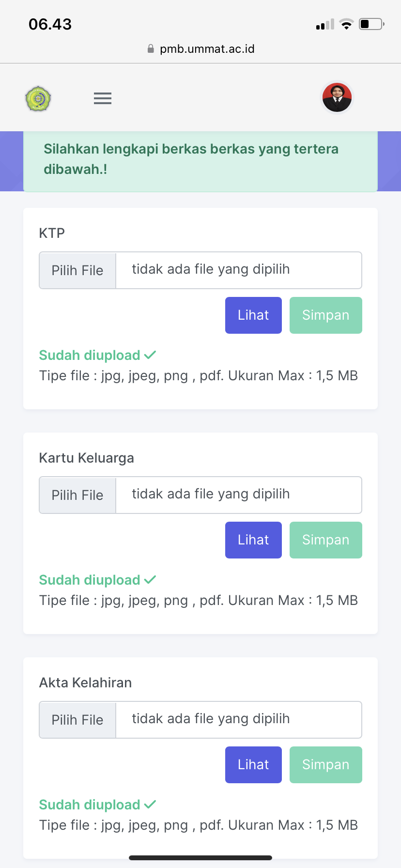401x868 pixels.
Task: Tap the KTP file name field
Action: click(x=238, y=270)
